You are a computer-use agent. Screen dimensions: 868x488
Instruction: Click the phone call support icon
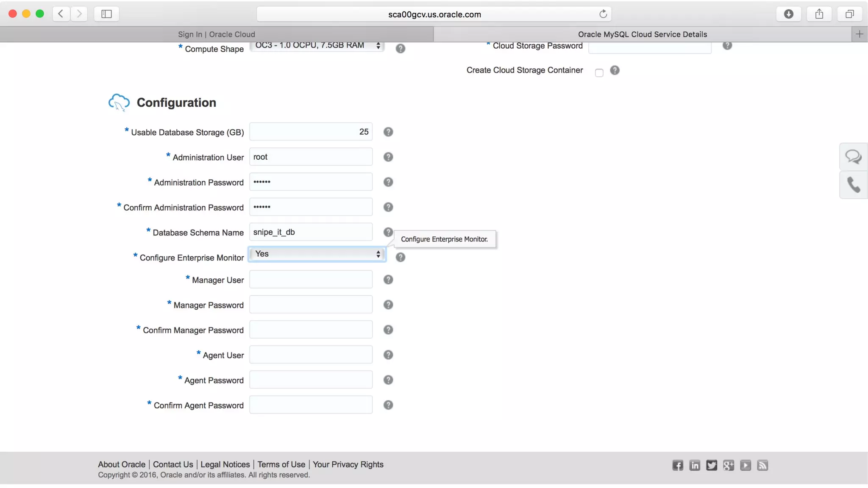click(x=853, y=185)
